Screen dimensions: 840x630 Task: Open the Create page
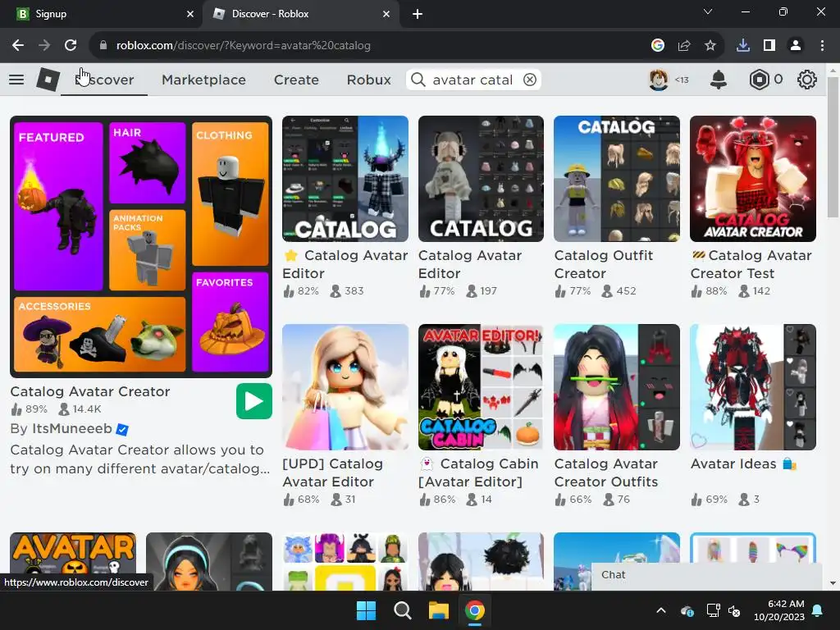[x=296, y=80]
